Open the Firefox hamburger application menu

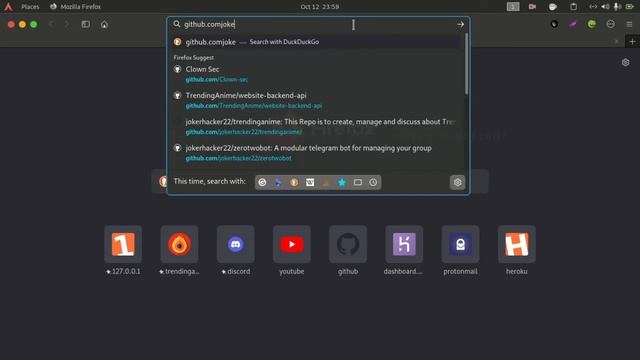pos(629,24)
